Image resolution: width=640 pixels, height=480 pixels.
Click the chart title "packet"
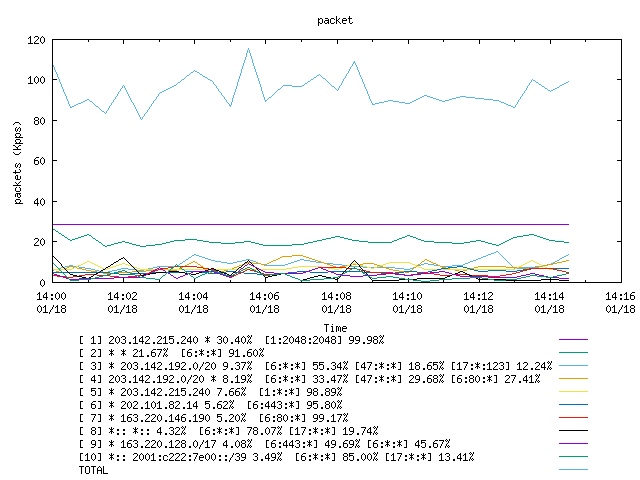pyautogui.click(x=335, y=20)
